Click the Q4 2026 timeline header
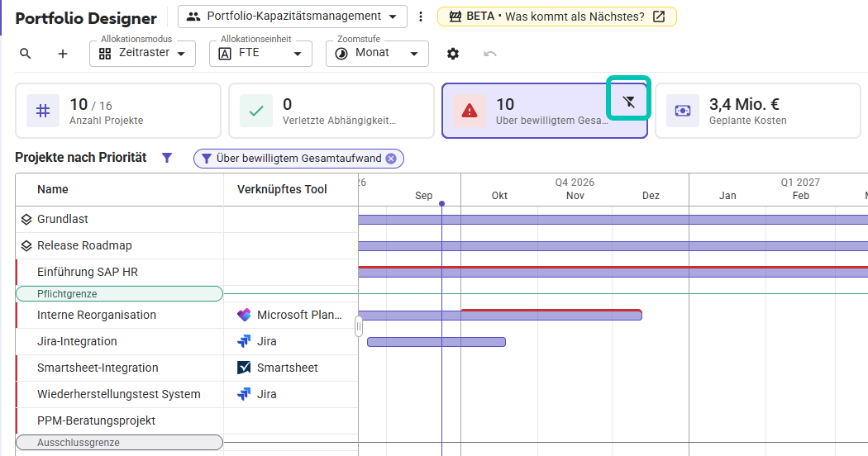868x456 pixels. (x=575, y=182)
